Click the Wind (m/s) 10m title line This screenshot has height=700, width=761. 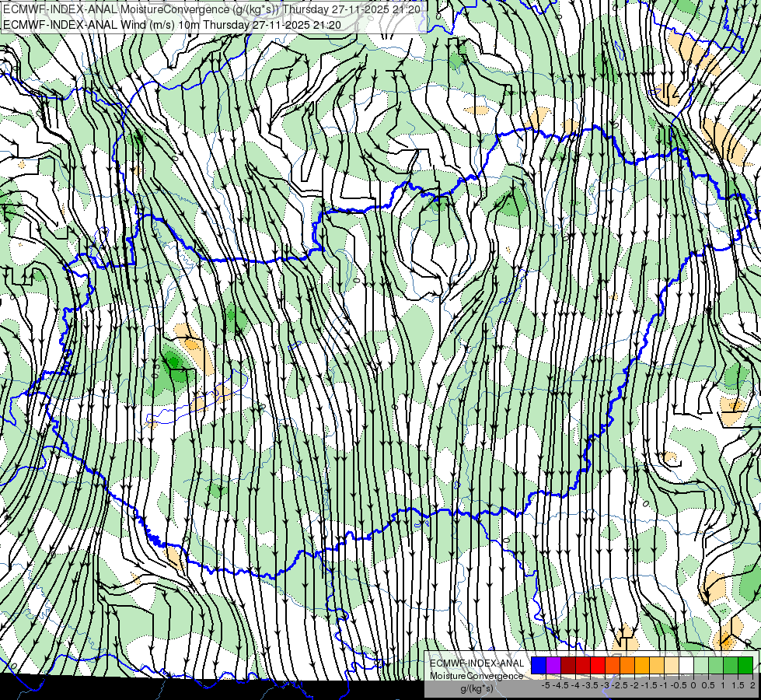(x=172, y=25)
